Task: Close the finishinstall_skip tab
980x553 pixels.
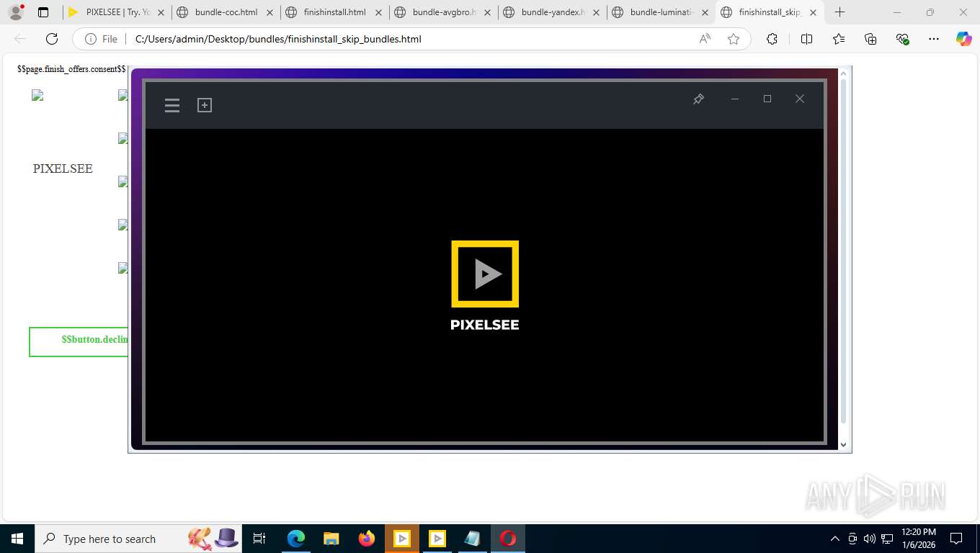Action: point(813,12)
